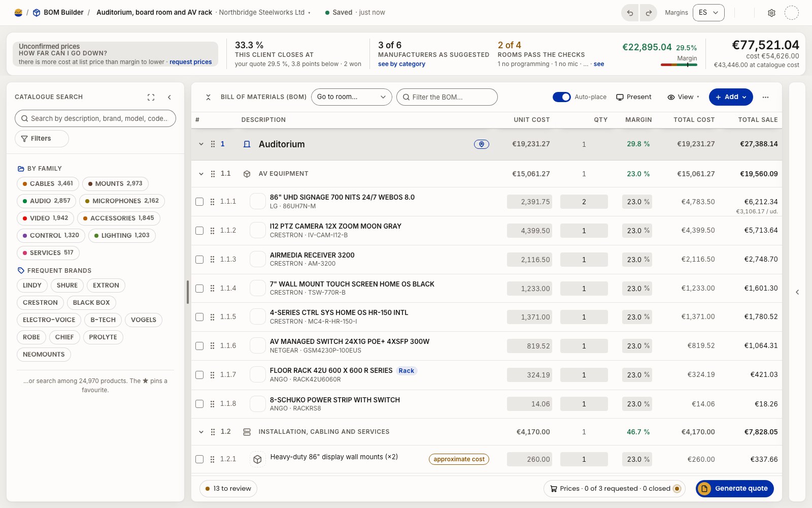Screen dimensions: 812x508
Task: Select the Crestron brand chip
Action: (x=40, y=303)
